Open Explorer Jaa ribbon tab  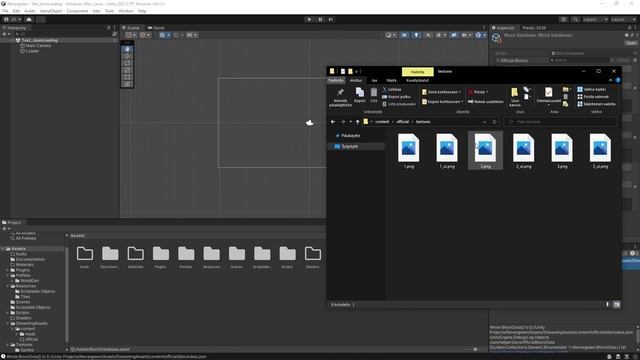pyautogui.click(x=374, y=80)
